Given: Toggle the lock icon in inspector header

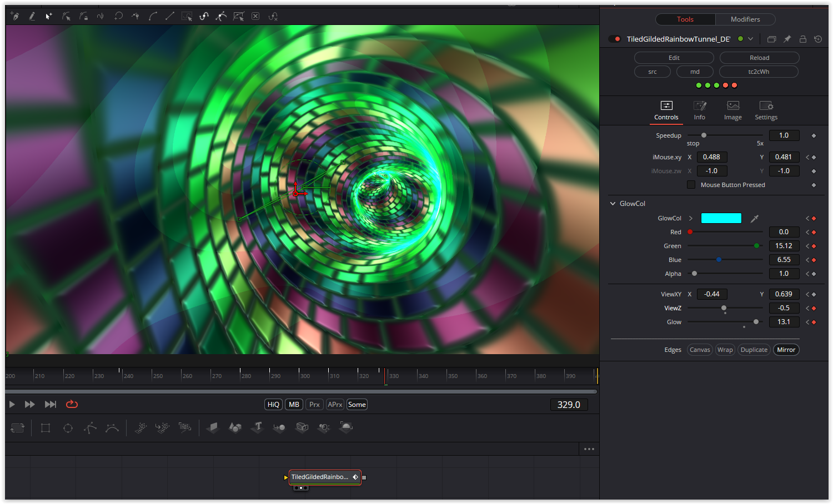Looking at the screenshot, I should click(x=802, y=39).
